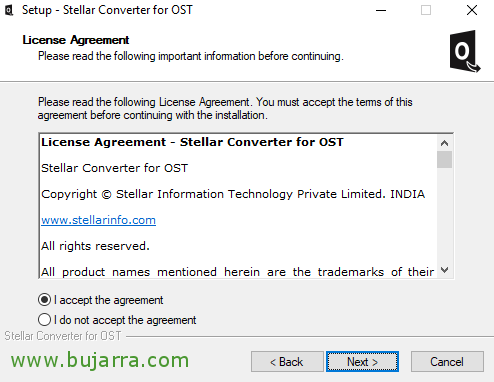Screen dimensions: 494x382
Task: Click the Next button
Action: 362,362
